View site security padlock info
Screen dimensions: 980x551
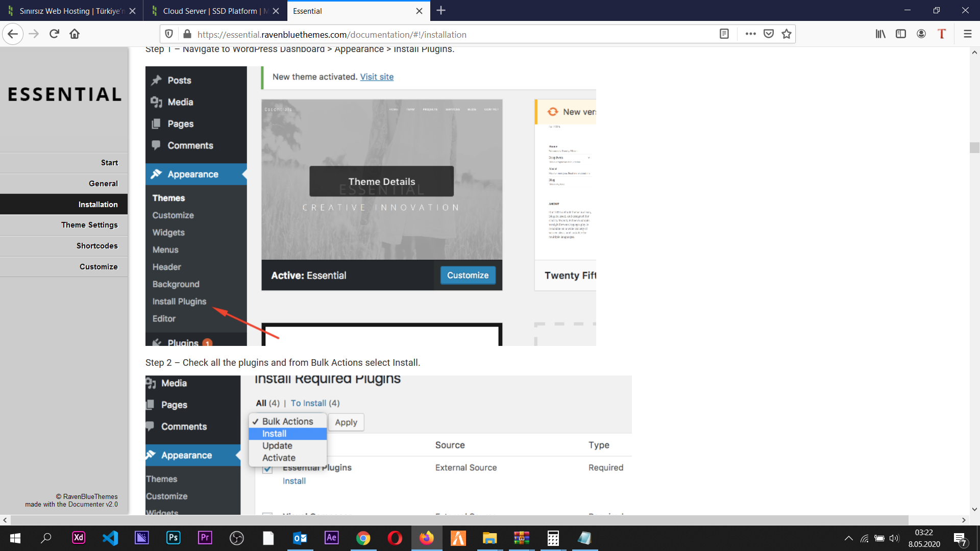click(187, 34)
